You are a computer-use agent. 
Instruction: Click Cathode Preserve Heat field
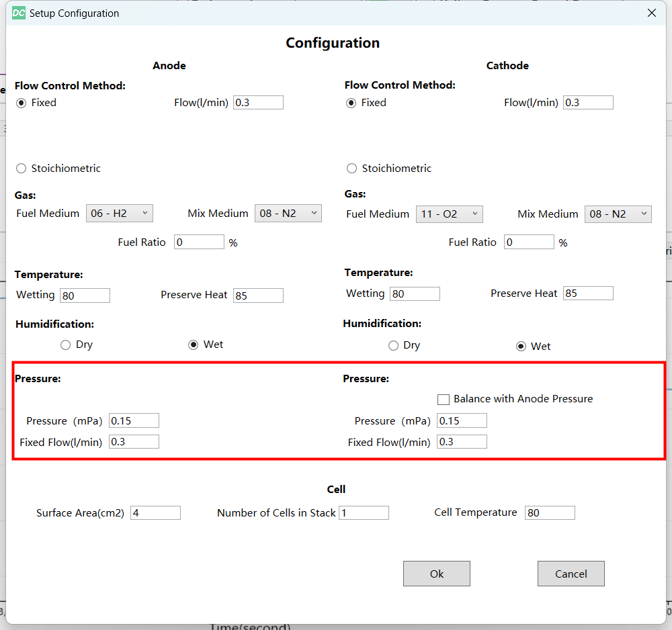pos(588,294)
